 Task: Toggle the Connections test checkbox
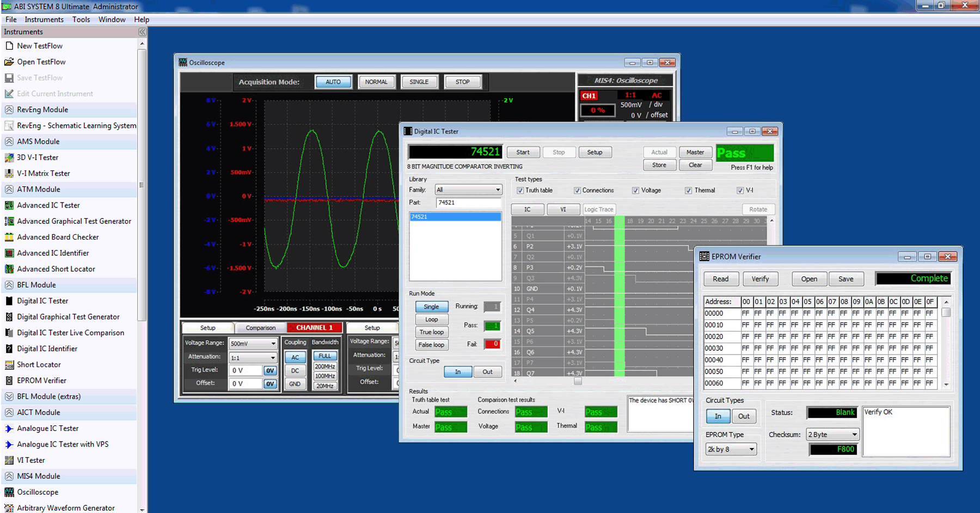click(577, 191)
